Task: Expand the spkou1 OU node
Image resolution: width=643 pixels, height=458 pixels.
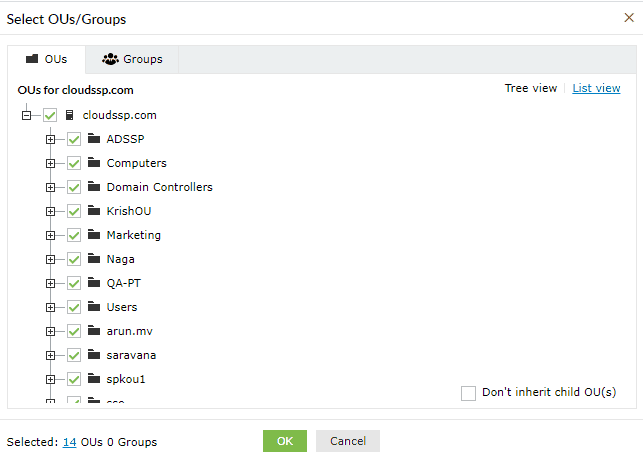Action: (x=50, y=379)
